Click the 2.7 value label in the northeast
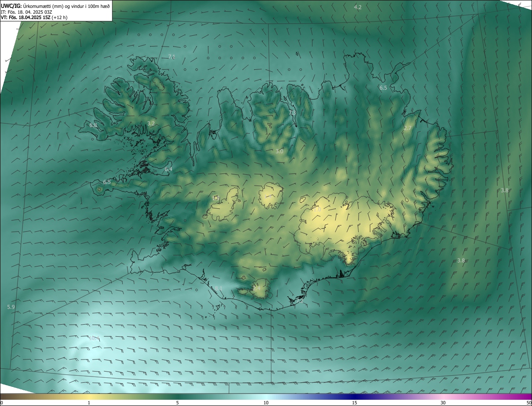The height and width of the screenshot is (406, 532). click(x=407, y=128)
